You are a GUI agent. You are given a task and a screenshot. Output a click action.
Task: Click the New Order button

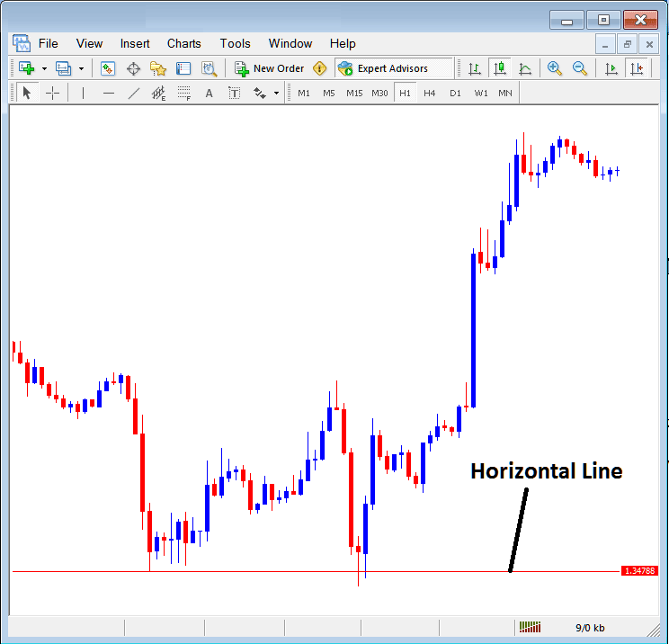click(269, 68)
